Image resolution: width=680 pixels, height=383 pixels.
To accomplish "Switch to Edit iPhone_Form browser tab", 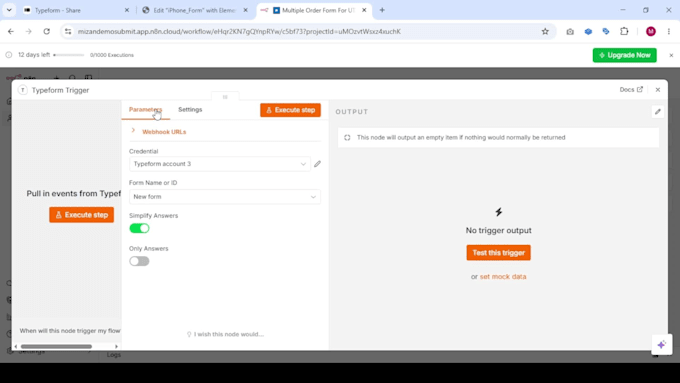I will click(x=195, y=10).
